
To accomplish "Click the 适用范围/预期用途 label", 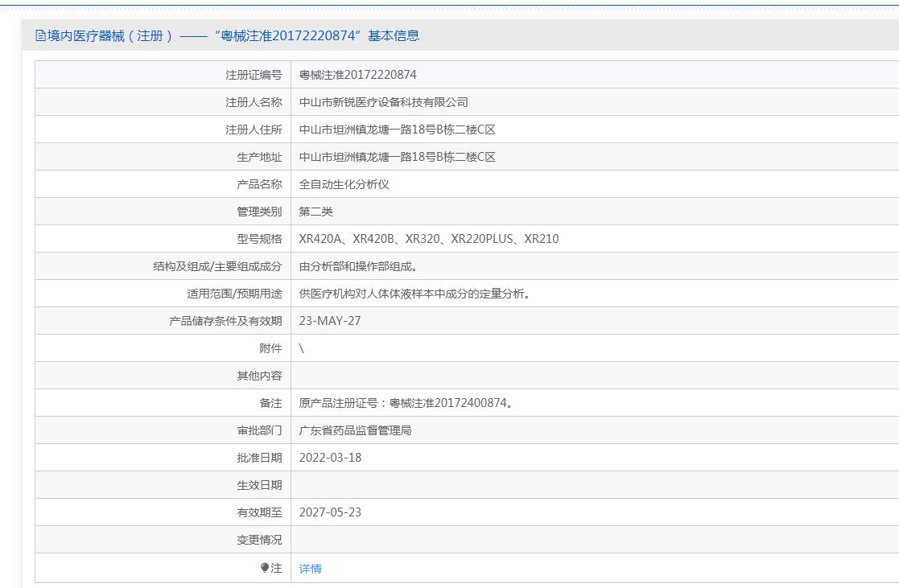I will tap(234, 294).
